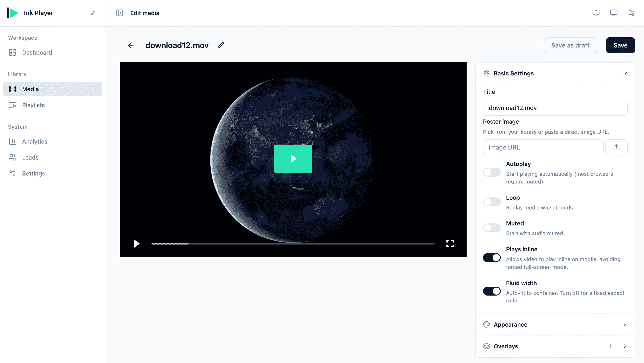Expand the Overlays section chevron

[624, 346]
